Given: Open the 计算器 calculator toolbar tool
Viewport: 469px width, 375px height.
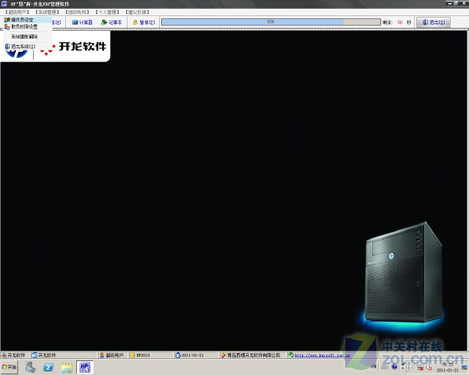Looking at the screenshot, I should click(82, 22).
